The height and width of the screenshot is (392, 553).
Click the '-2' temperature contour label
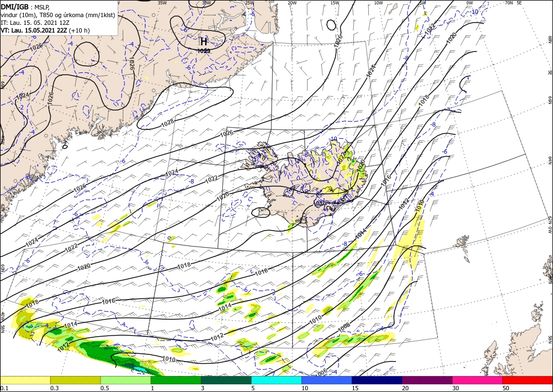[x=21, y=107]
